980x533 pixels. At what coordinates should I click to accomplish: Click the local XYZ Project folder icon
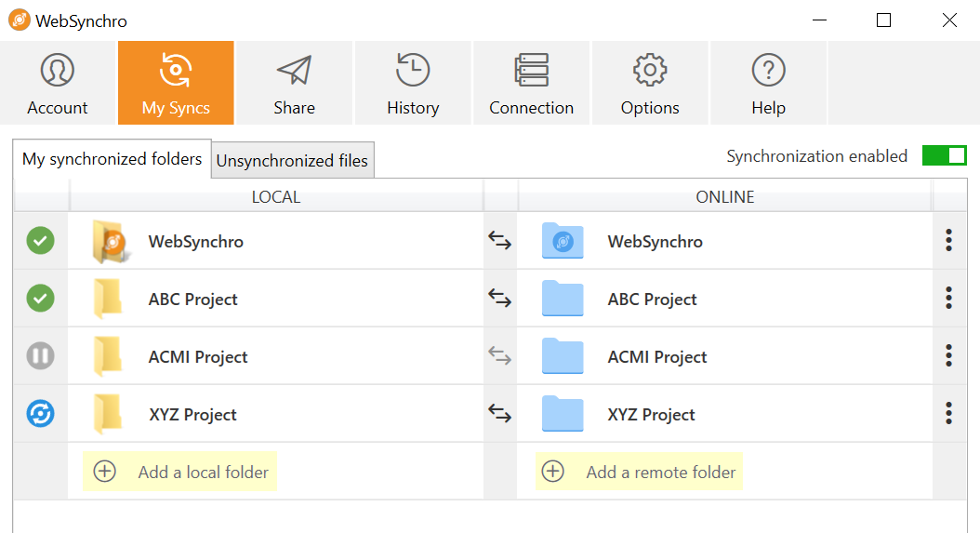tap(108, 414)
